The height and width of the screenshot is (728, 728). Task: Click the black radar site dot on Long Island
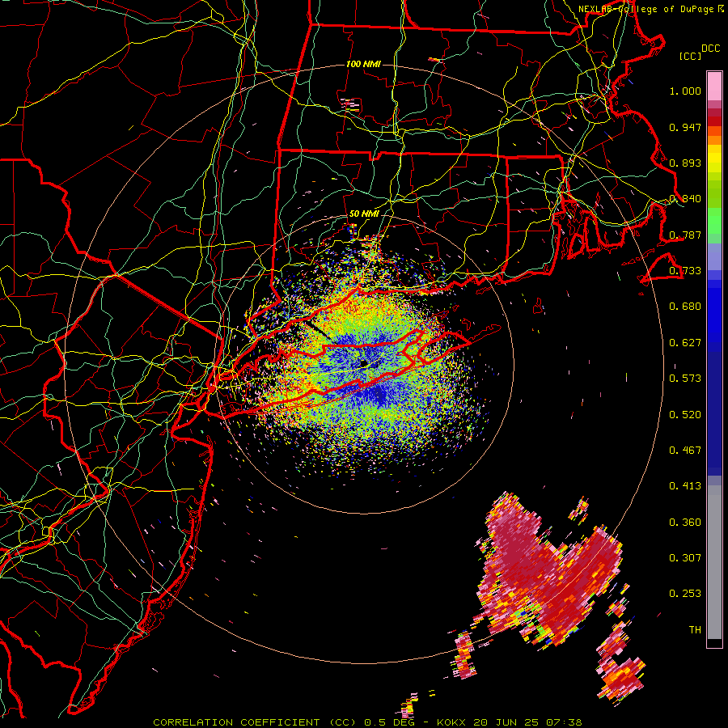pyautogui.click(x=364, y=363)
